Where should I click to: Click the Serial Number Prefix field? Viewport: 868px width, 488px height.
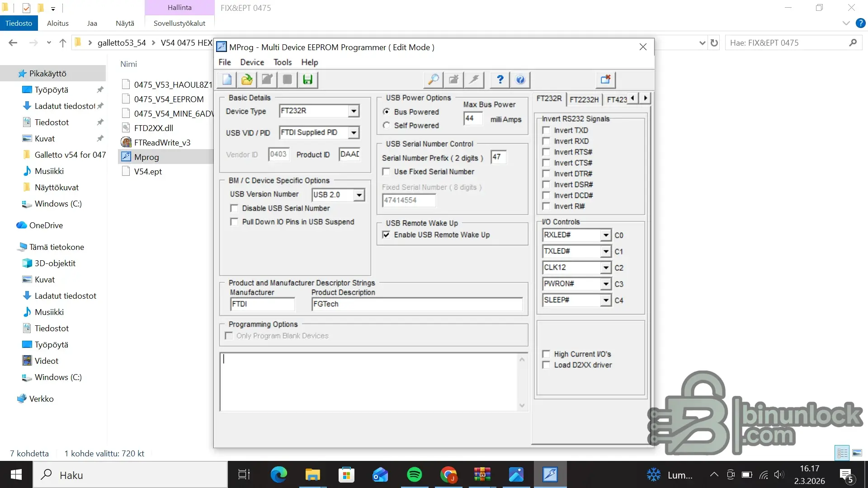[x=498, y=157]
